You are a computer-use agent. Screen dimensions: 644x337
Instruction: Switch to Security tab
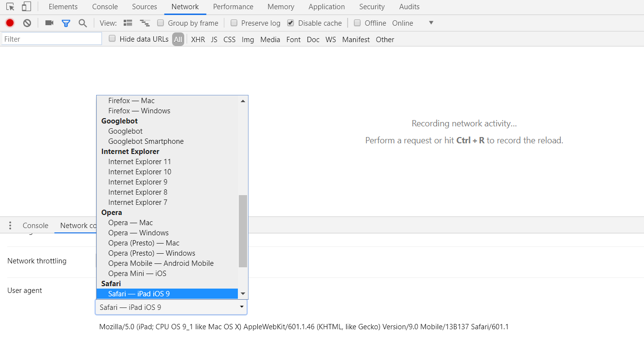point(372,7)
